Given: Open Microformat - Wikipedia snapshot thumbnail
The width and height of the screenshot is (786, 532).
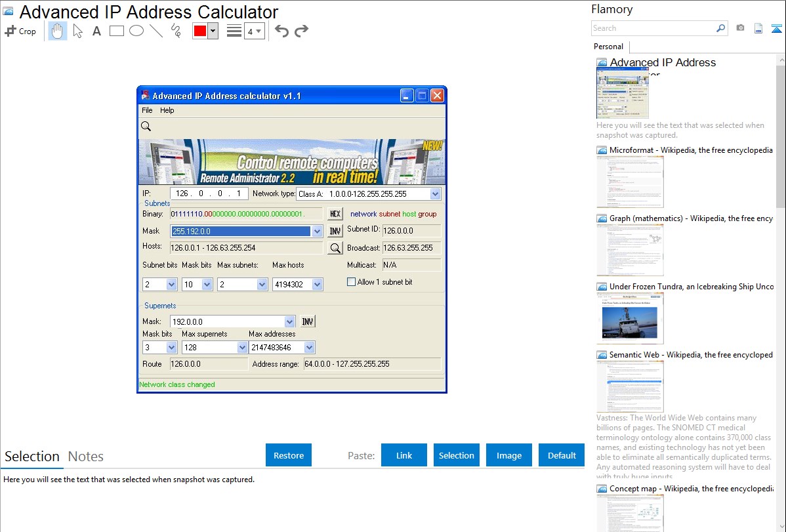Looking at the screenshot, I should [x=630, y=182].
